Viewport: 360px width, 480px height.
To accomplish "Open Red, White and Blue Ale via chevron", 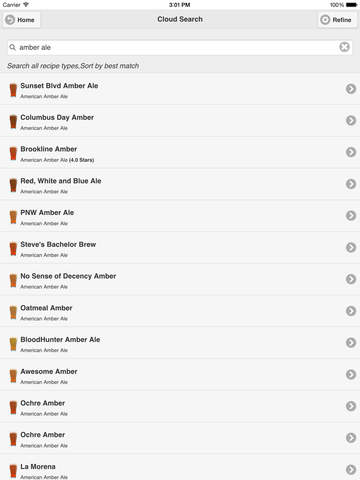I will pyautogui.click(x=351, y=184).
